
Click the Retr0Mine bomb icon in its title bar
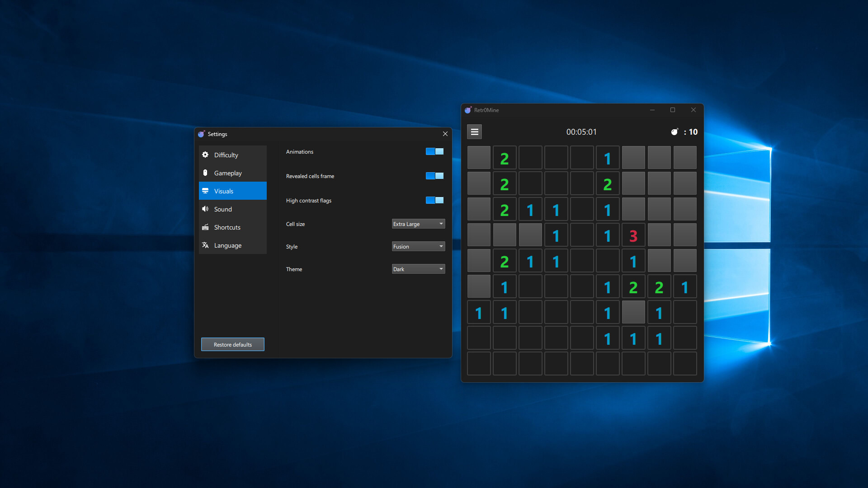[469, 110]
